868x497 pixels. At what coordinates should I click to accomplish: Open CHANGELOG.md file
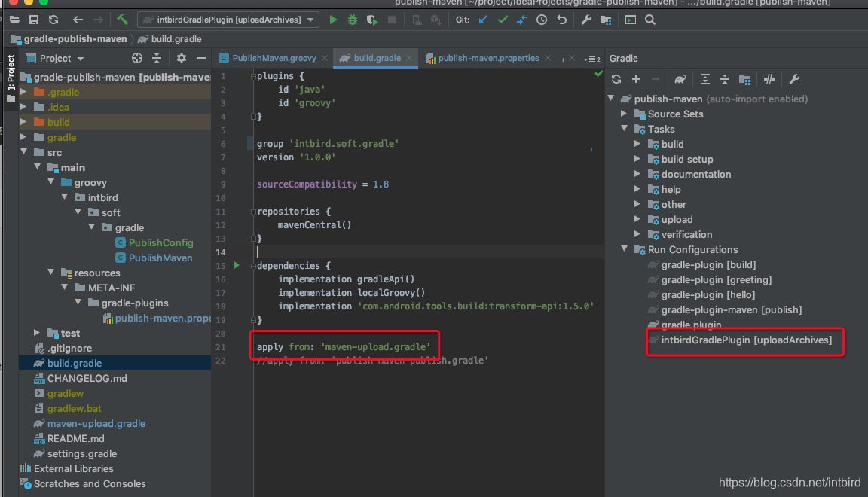coord(87,378)
